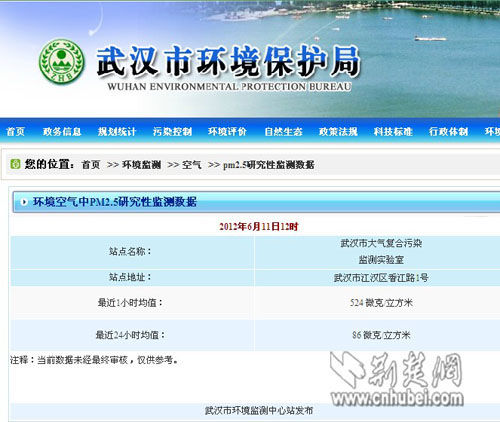Viewport: 500px width, 422px height.
Task: Go to 首页 in the breadcrumb
Action: [x=91, y=164]
